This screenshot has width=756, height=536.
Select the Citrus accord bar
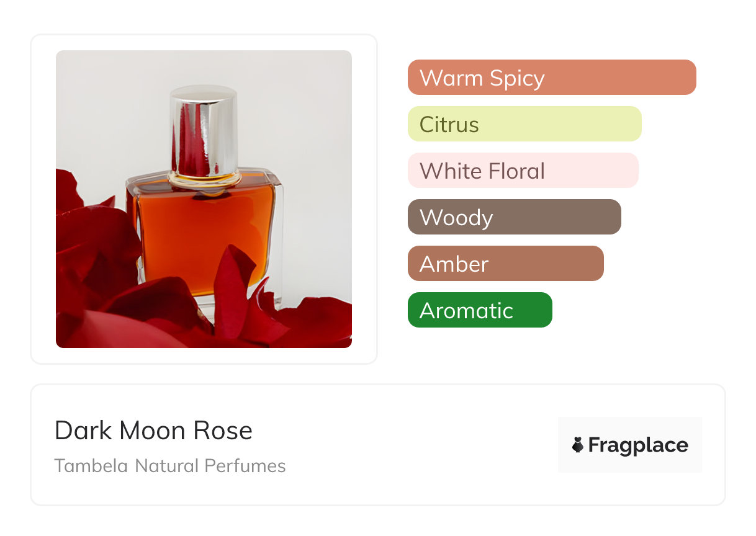[x=524, y=124]
